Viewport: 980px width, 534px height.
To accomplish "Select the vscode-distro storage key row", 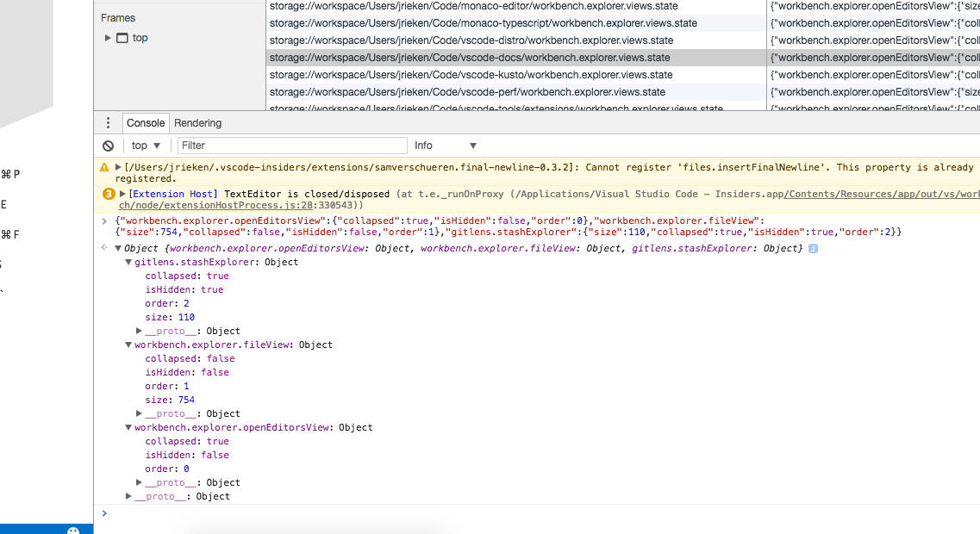I will pos(516,40).
